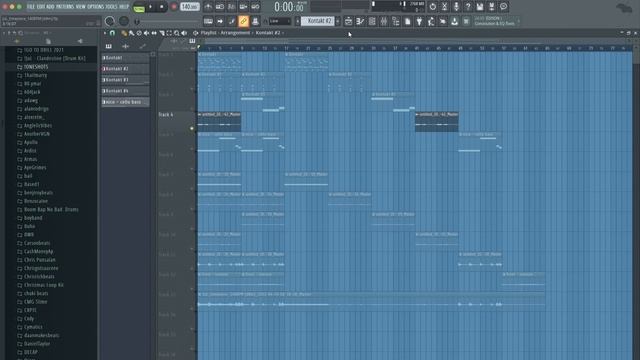Select the playlist zoom magnifier tool
Image resolution: width=640 pixels, height=360 pixels.
[177, 33]
